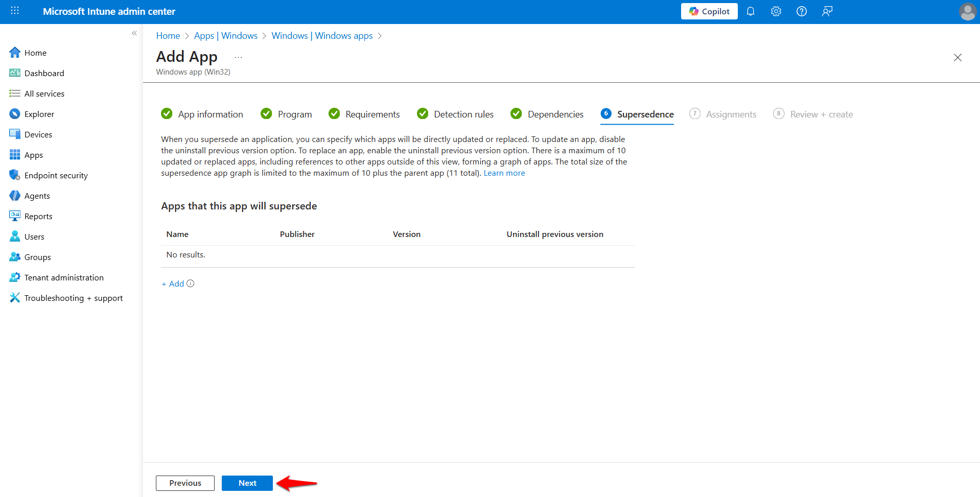The image size is (980, 497).
Task: Open the Learn more link
Action: coord(504,173)
